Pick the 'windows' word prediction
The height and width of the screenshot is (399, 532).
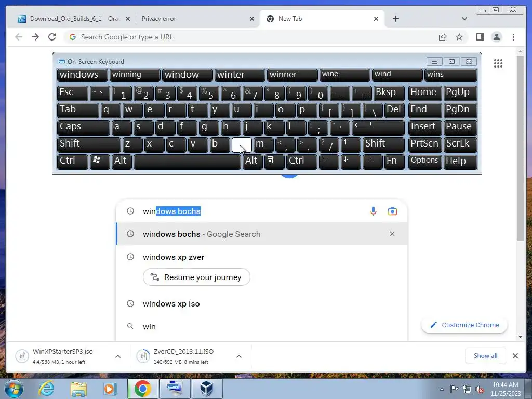[x=83, y=75]
